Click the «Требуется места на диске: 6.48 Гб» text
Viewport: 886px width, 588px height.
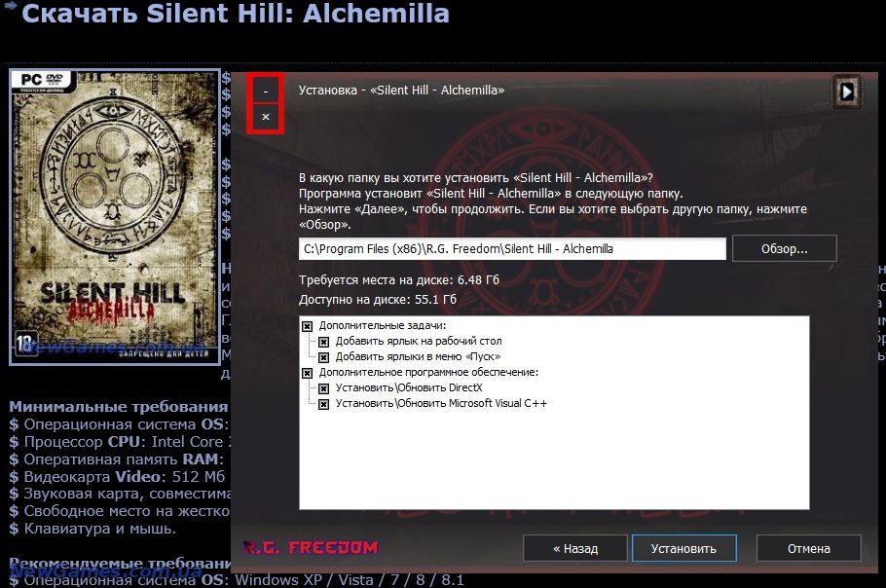(399, 280)
